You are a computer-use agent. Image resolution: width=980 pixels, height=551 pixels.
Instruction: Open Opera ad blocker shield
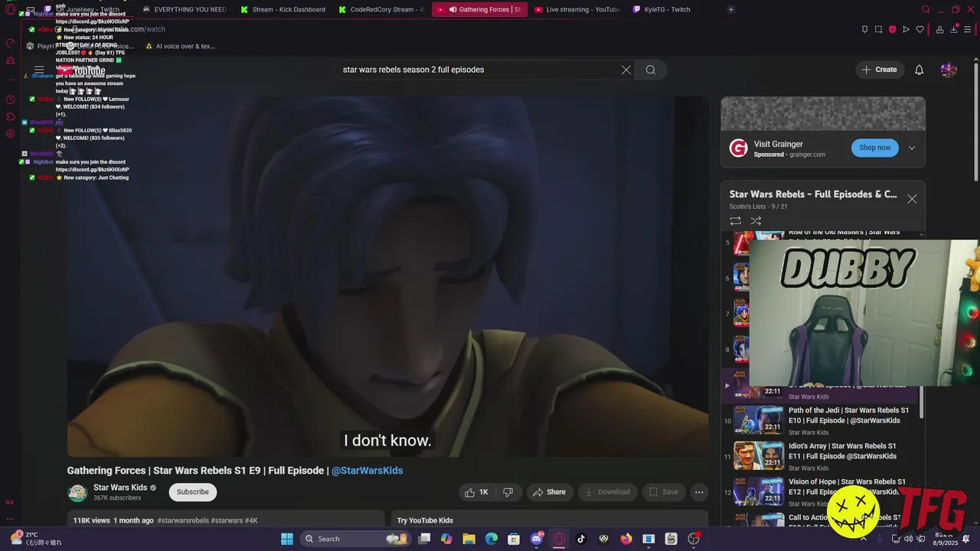pyautogui.click(x=892, y=29)
